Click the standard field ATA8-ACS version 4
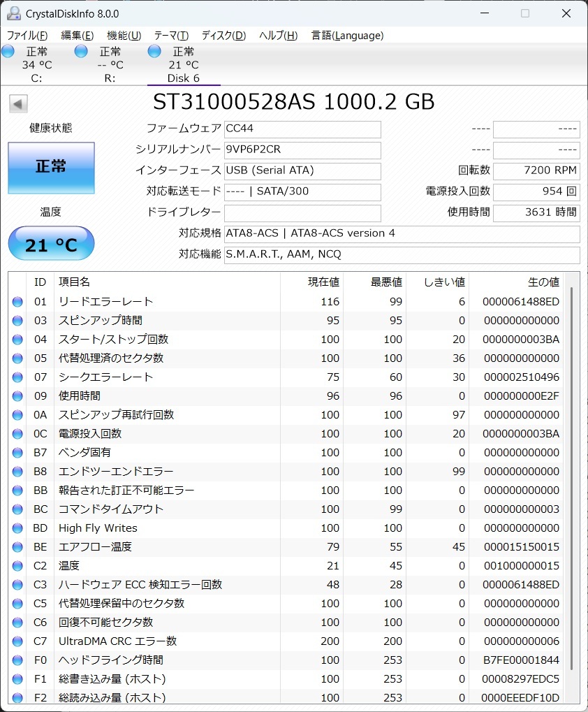Viewport: 588px width, 712px height. pos(402,234)
